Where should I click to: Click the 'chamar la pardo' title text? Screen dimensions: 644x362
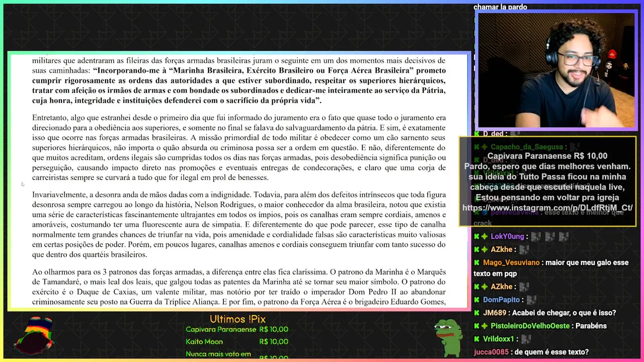point(500,7)
